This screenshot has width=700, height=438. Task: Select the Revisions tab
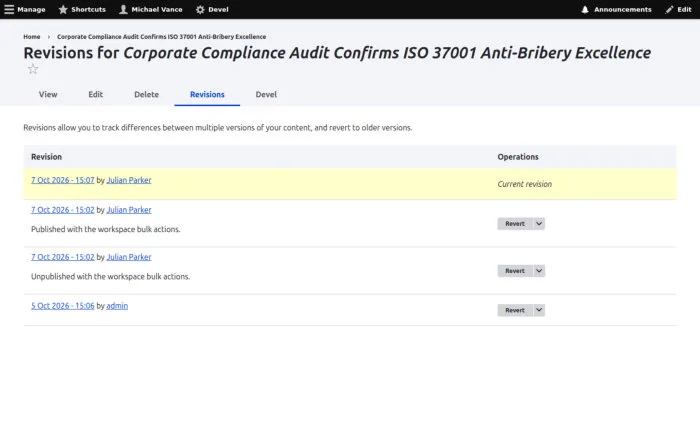pyautogui.click(x=207, y=94)
